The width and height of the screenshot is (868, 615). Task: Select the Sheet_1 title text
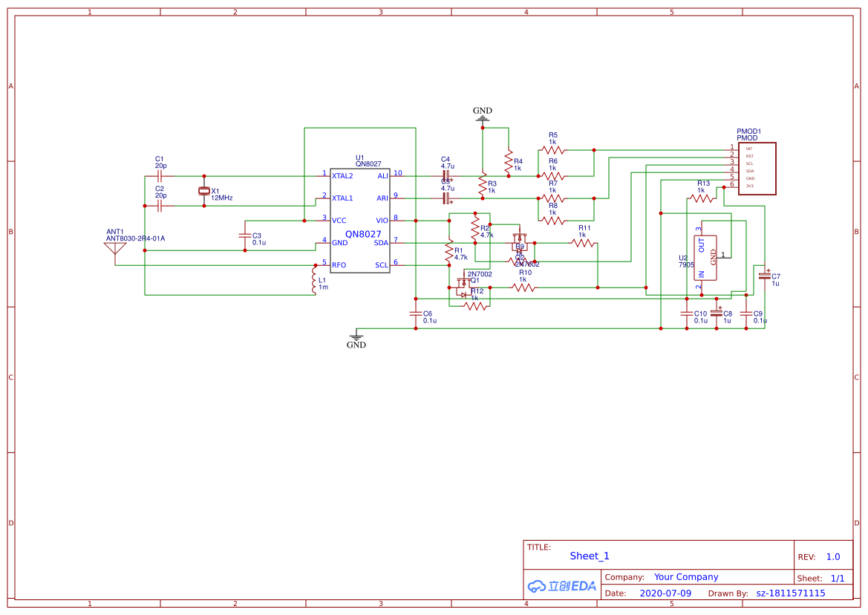(x=590, y=556)
